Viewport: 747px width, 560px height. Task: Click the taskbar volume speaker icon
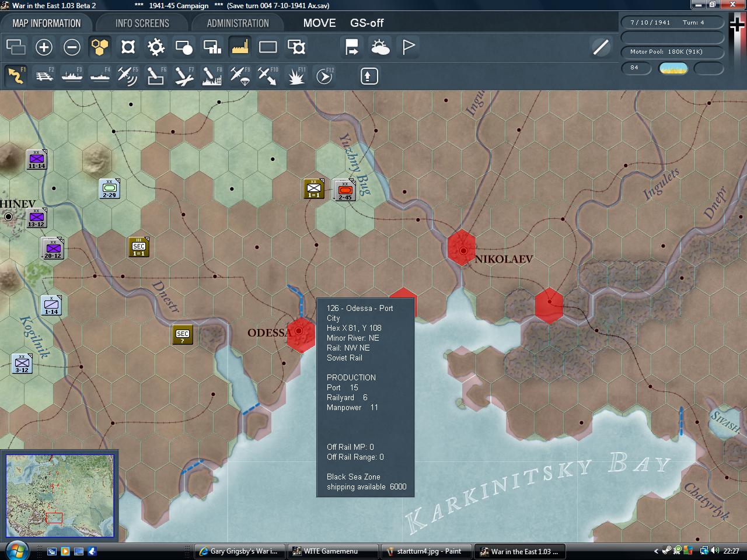coord(715,551)
